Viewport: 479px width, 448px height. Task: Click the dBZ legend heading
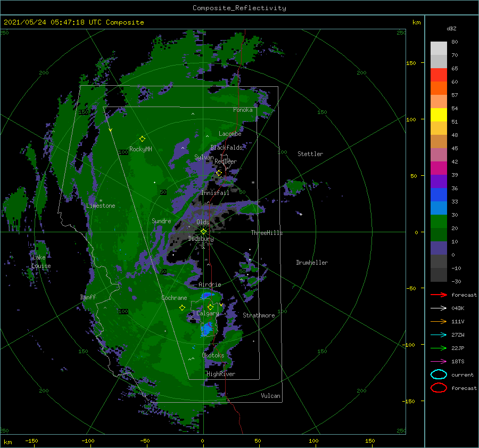(451, 28)
